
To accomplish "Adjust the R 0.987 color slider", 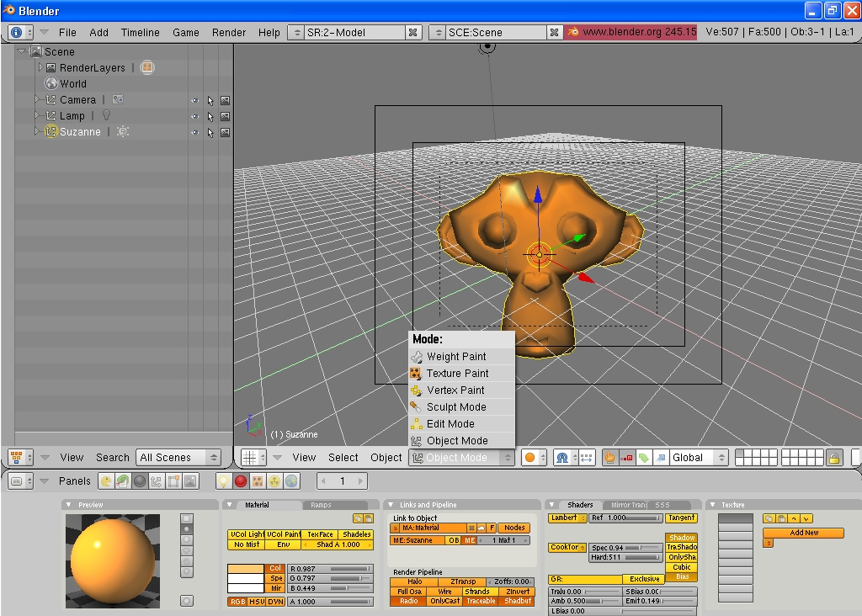I will pyautogui.click(x=331, y=569).
